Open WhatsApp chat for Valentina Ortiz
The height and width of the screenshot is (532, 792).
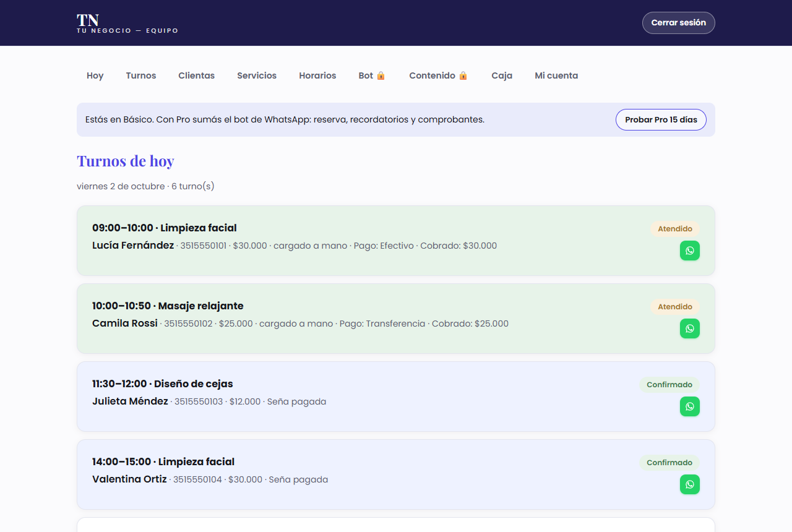pyautogui.click(x=690, y=484)
